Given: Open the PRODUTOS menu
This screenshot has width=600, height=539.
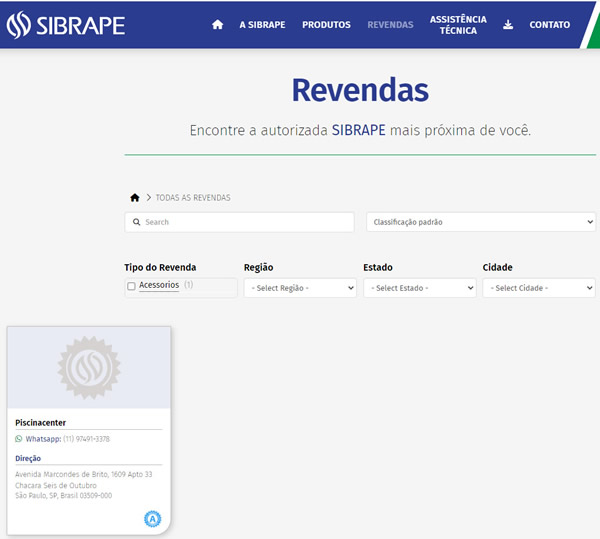Looking at the screenshot, I should pos(326,25).
